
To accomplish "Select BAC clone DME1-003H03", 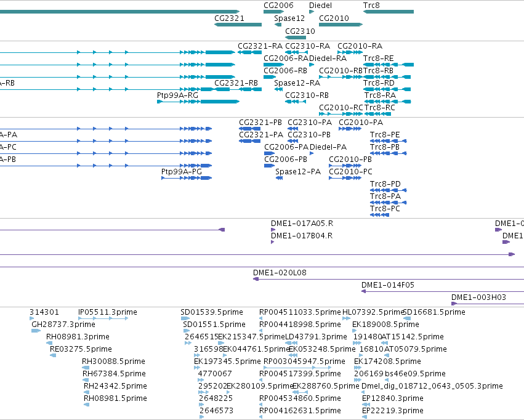I will 488,304.
